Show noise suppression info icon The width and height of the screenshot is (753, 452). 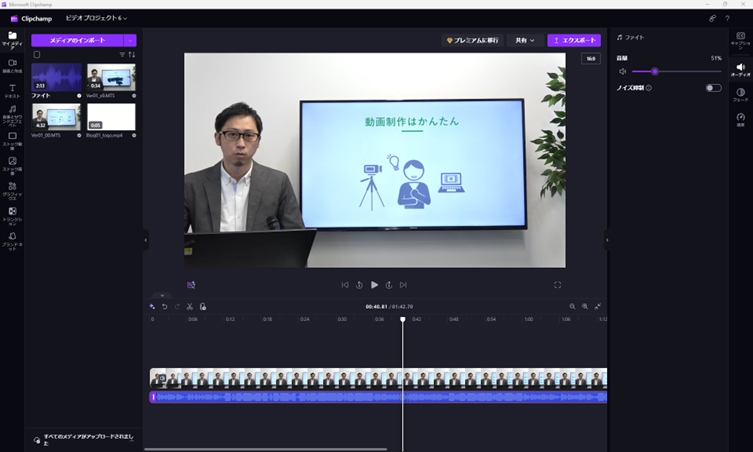point(649,88)
